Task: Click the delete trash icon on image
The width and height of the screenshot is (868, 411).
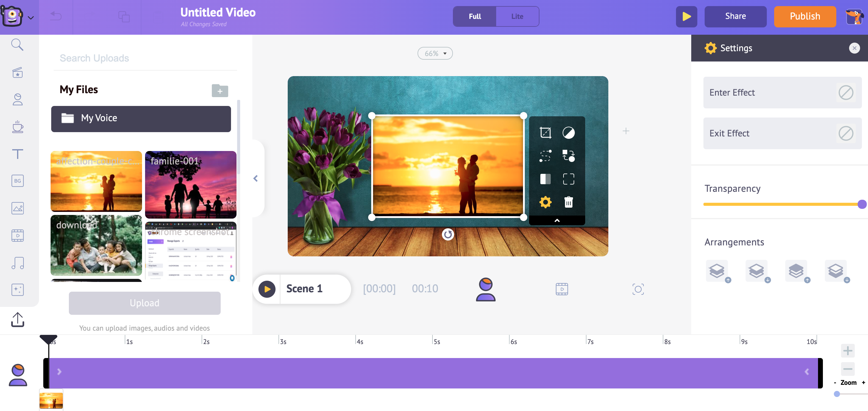Action: click(568, 202)
